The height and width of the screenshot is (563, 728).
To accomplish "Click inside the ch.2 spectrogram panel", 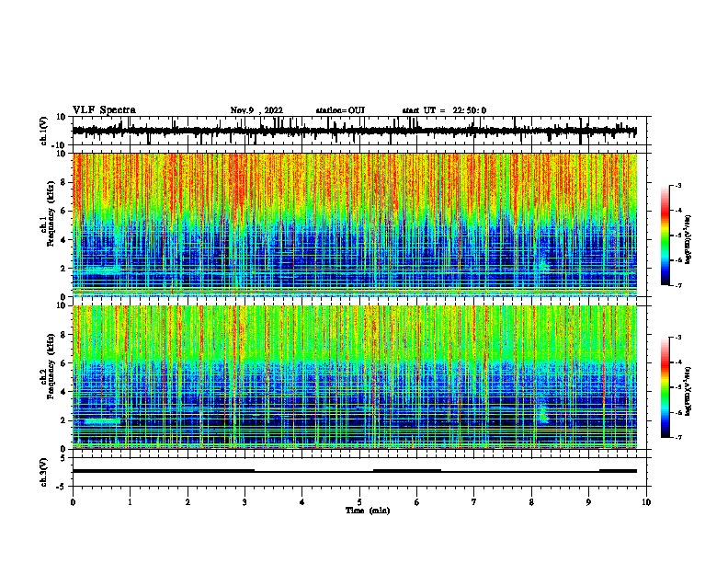I will click(354, 377).
